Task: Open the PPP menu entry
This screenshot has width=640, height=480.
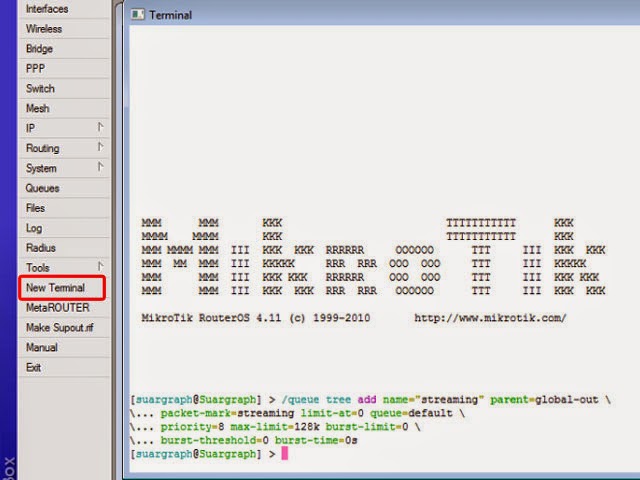Action: (x=64, y=69)
